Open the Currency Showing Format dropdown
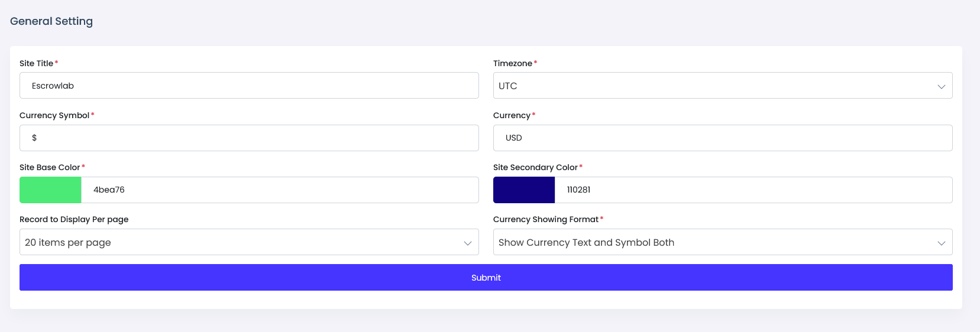 [722, 242]
